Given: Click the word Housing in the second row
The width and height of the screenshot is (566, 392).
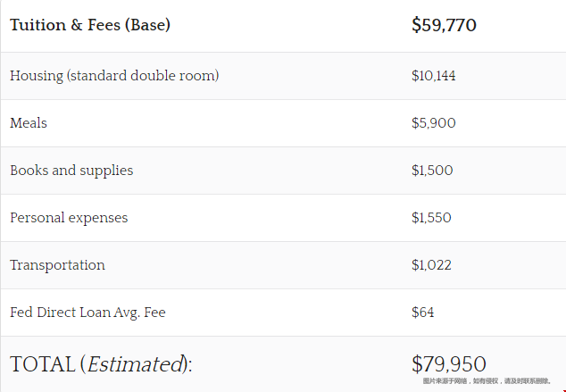Looking at the screenshot, I should click(37, 76).
